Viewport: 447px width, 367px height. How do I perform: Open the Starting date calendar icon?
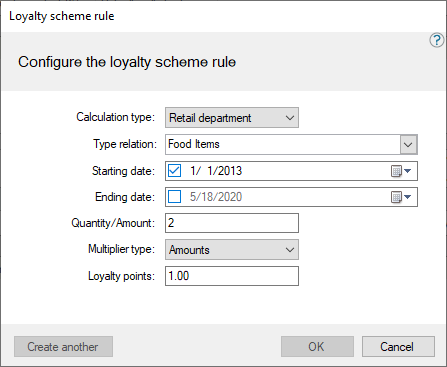pyautogui.click(x=396, y=171)
